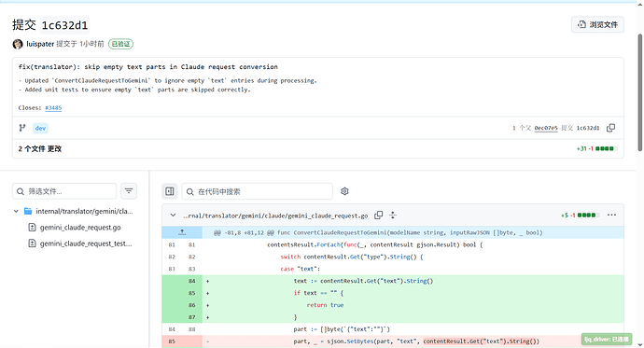The height and width of the screenshot is (348, 644).
Task: Open issue link #3485
Action: pos(53,108)
